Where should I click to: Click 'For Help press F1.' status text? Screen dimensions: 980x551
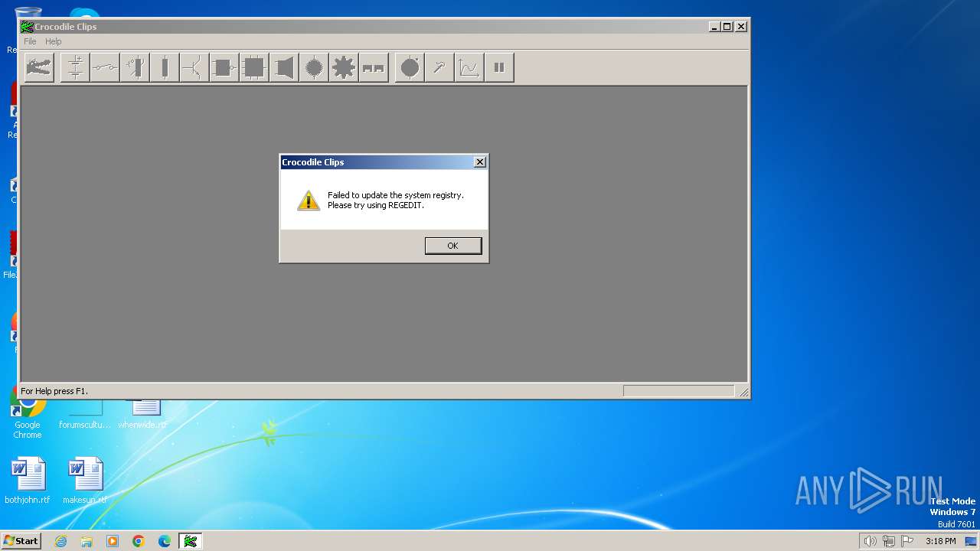pos(54,391)
